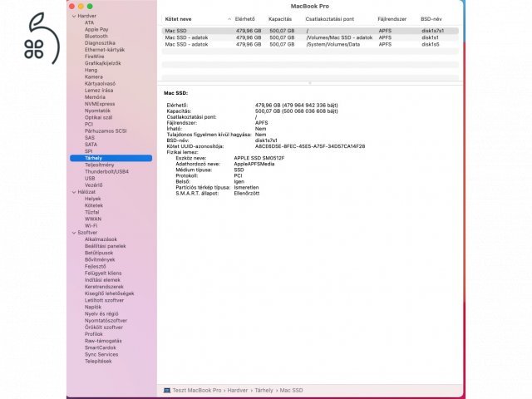Image resolution: width=532 pixels, height=399 pixels.
Task: Select PCI in the sidebar
Action: click(x=89, y=124)
